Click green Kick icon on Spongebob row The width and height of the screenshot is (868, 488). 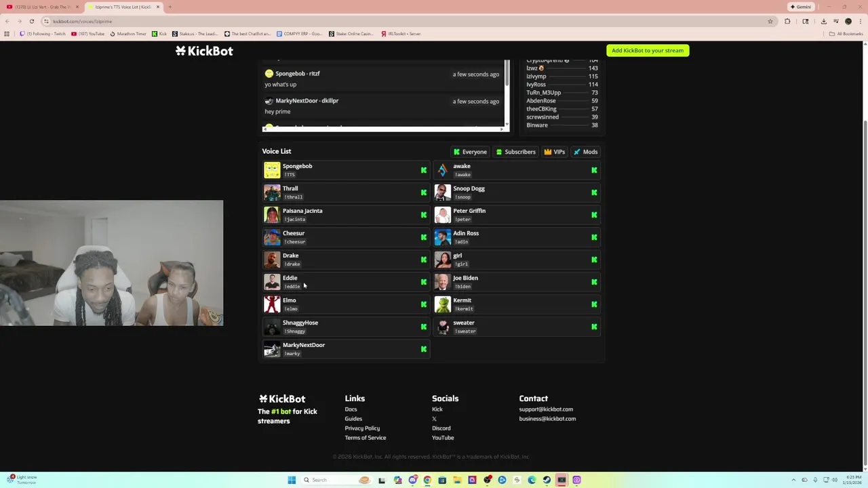click(x=424, y=170)
